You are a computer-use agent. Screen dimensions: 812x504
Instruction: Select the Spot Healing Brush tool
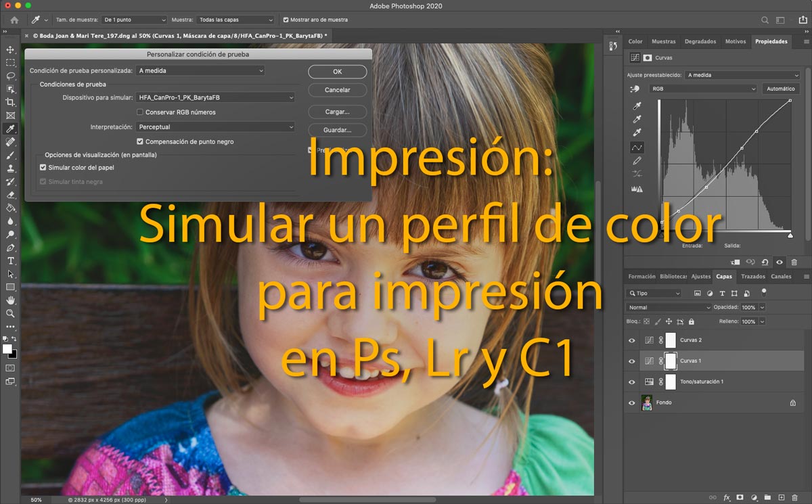coord(10,142)
